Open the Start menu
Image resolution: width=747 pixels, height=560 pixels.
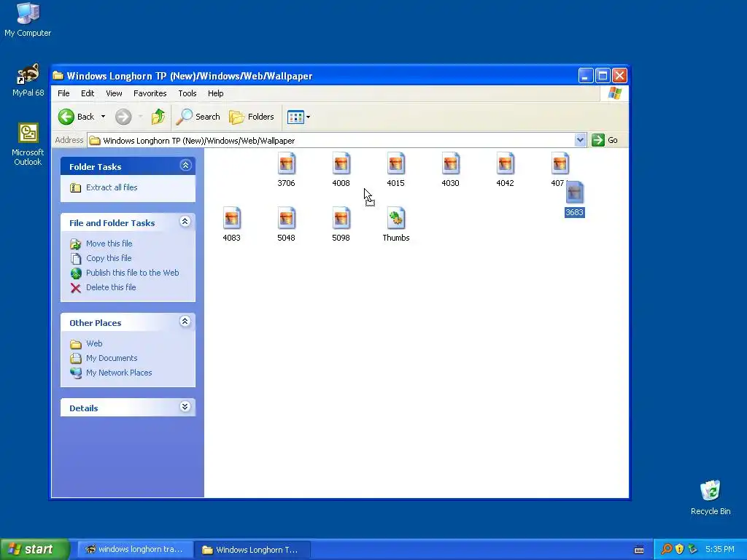tap(34, 549)
